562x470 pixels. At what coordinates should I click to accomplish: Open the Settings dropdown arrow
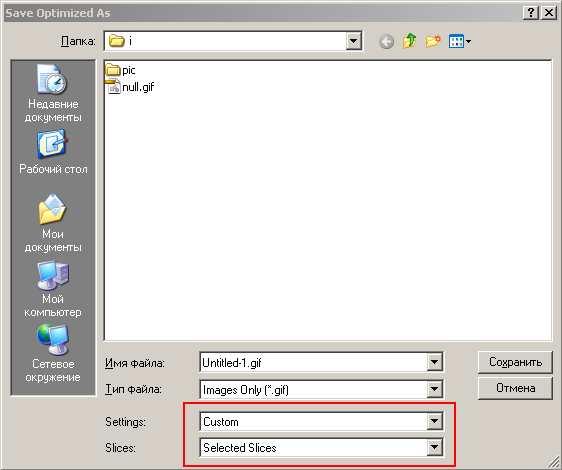(x=434, y=421)
